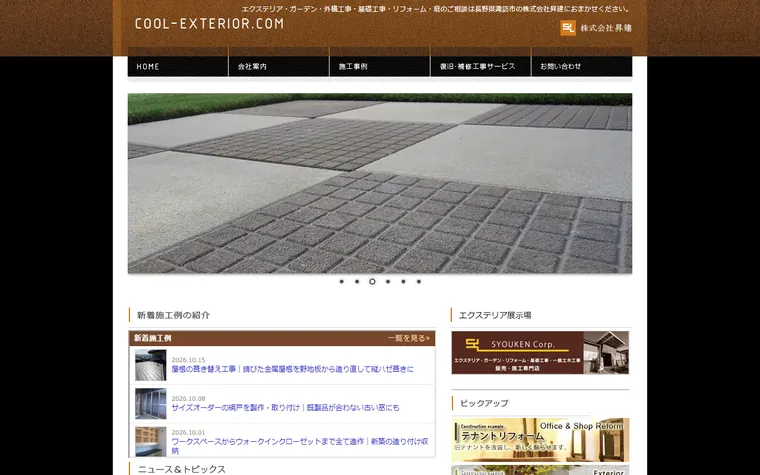Viewport: 760px width, 475px height.
Task: Click the roof thumbnail dated 2026.10.15
Action: coord(151,365)
